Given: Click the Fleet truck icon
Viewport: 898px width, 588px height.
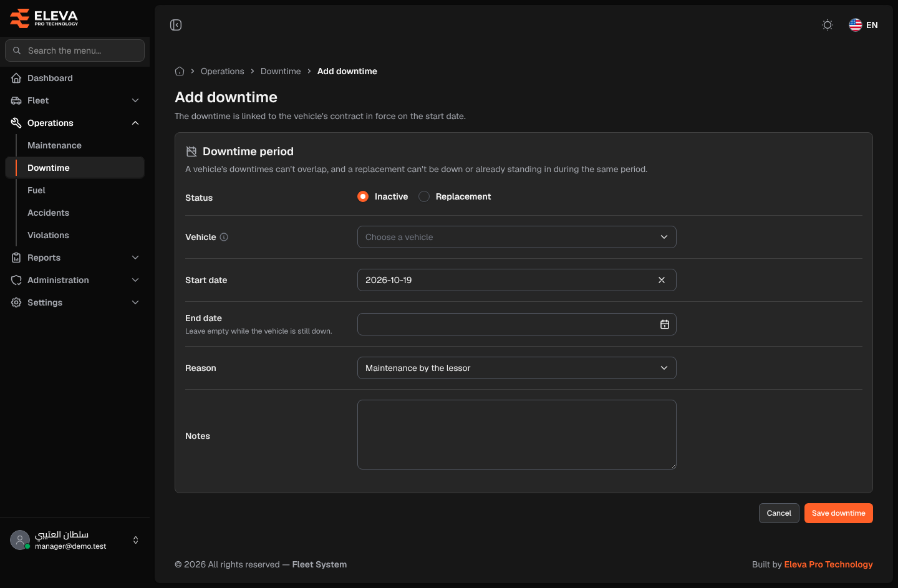Looking at the screenshot, I should coord(16,100).
